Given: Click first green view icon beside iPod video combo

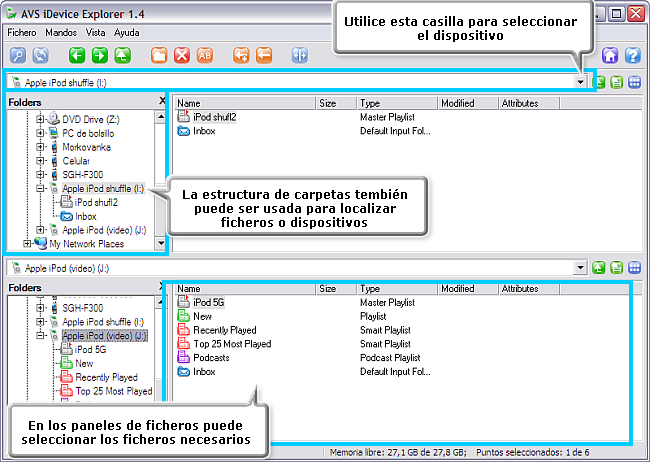Looking at the screenshot, I should pos(599,268).
